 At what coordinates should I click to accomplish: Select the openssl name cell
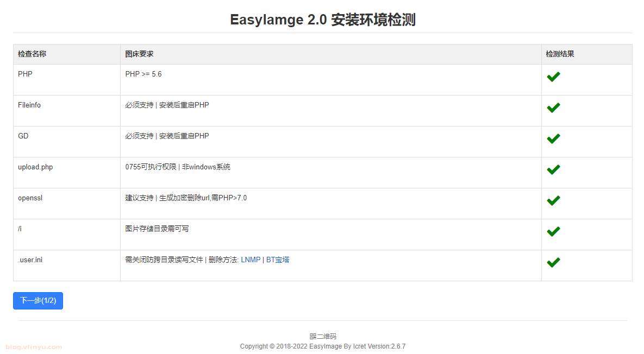30,198
